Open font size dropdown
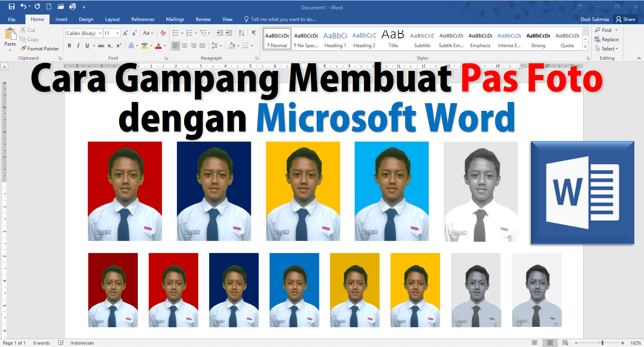This screenshot has width=644, height=347. pyautogui.click(x=118, y=33)
